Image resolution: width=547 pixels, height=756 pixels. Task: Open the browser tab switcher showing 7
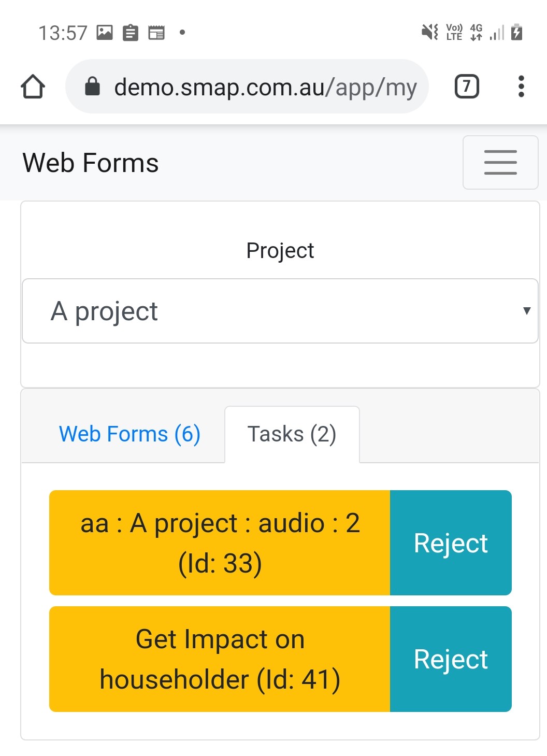466,87
